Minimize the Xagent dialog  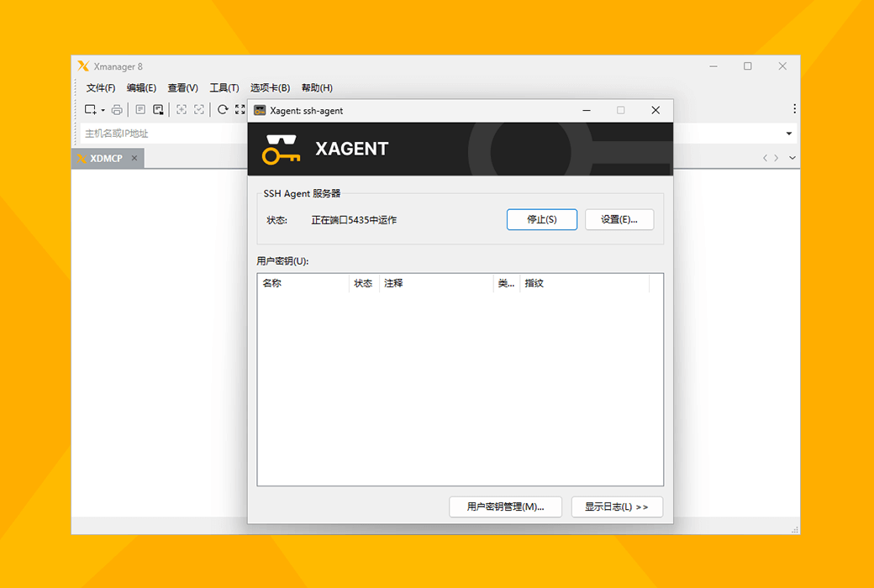click(587, 110)
